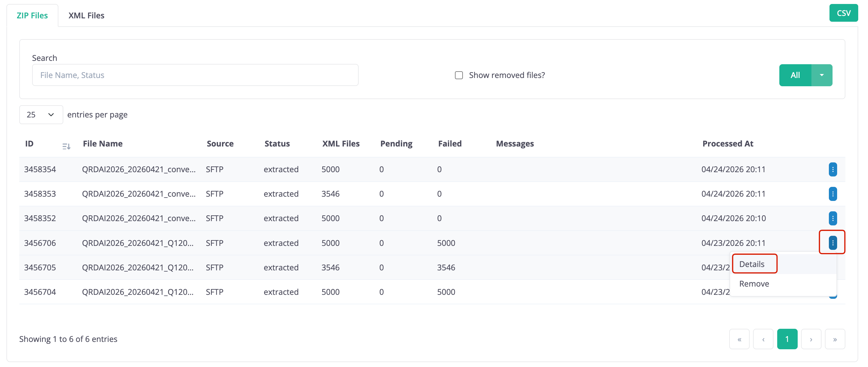Open the 25 entries per page dropdown

point(41,115)
